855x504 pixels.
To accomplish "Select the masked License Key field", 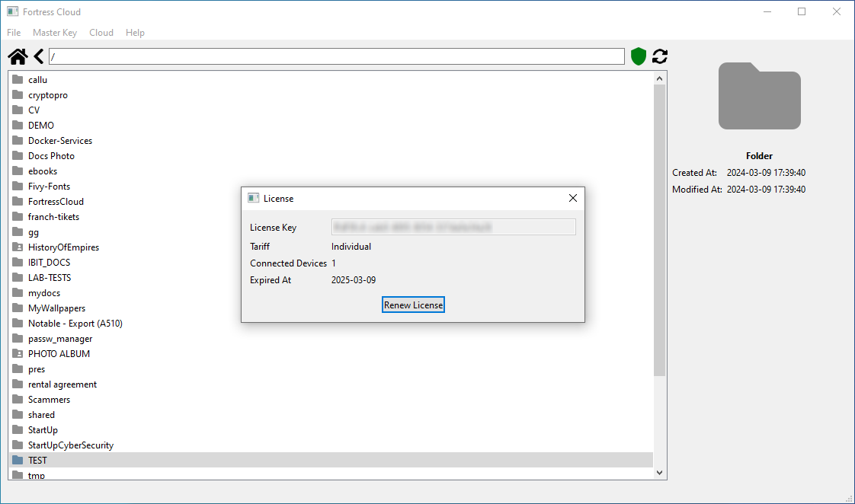I will pyautogui.click(x=453, y=226).
